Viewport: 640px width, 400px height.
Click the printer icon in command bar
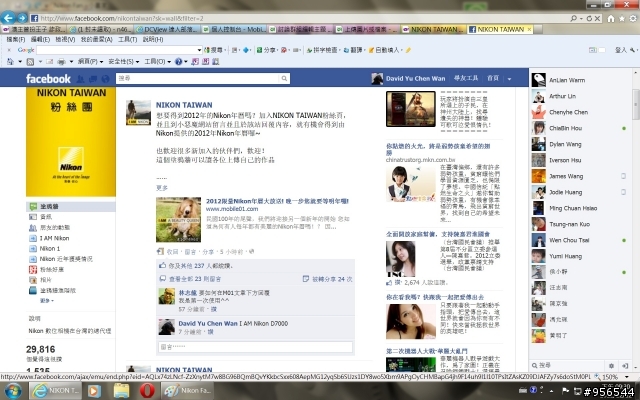61,62
